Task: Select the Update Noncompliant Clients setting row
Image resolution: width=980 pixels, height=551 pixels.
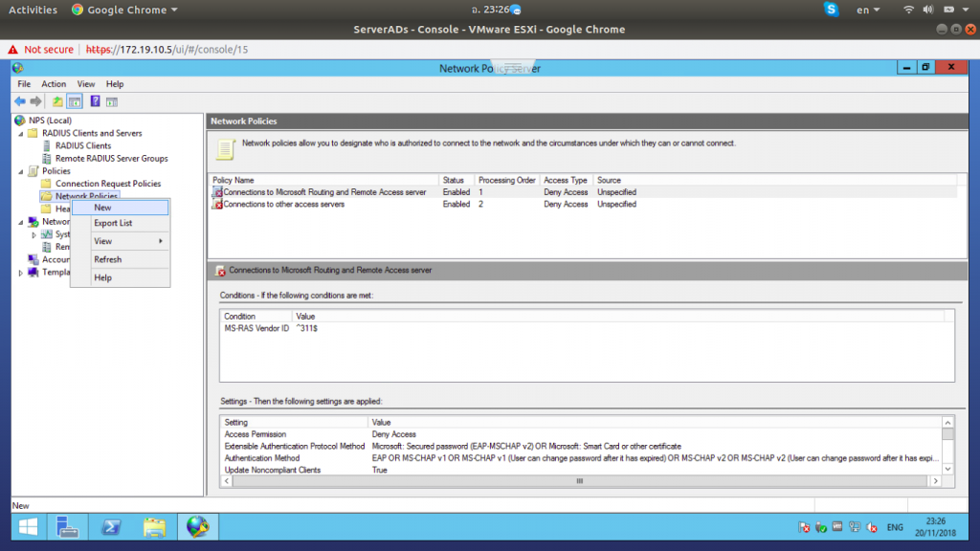Action: [581, 470]
